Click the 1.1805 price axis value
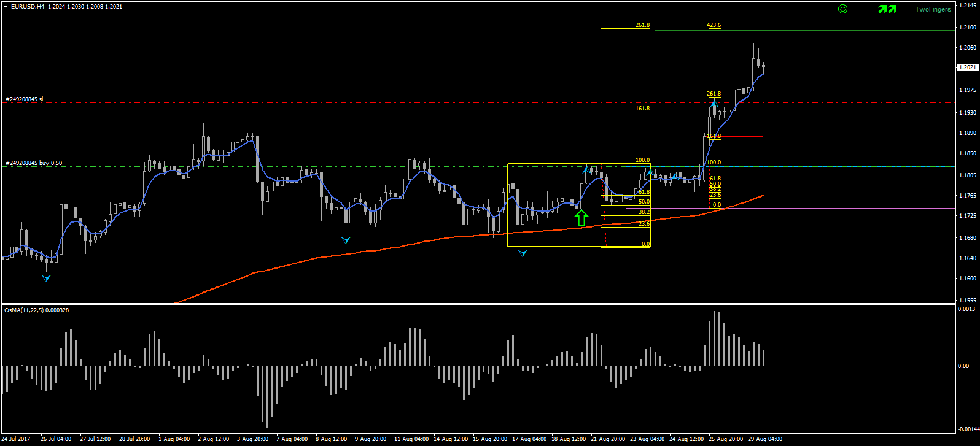This screenshot has width=980, height=446. (x=967, y=175)
